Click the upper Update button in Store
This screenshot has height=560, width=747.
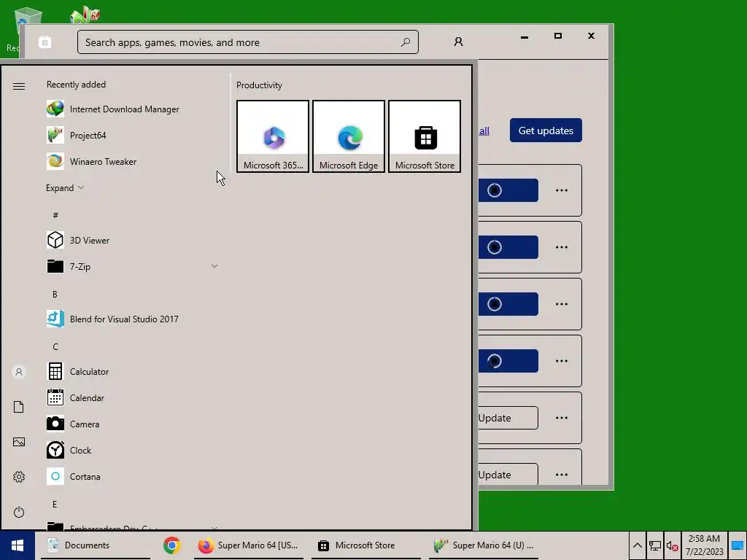click(x=508, y=418)
